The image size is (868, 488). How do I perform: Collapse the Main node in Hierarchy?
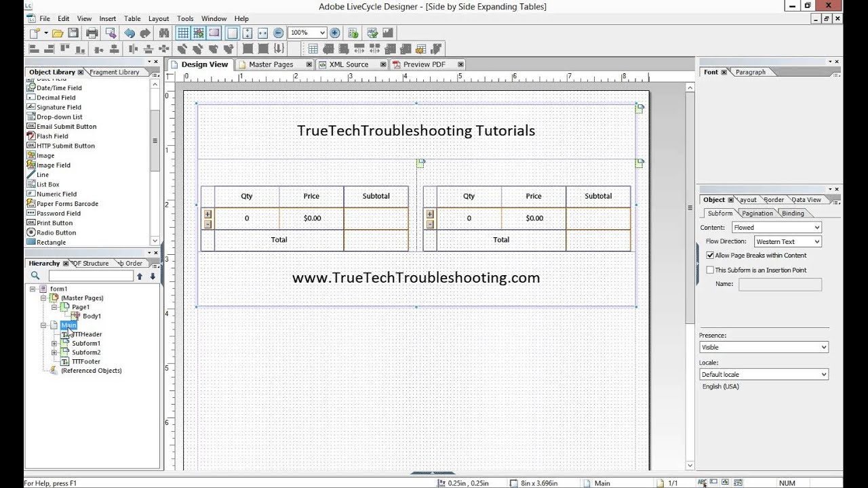pyautogui.click(x=43, y=325)
